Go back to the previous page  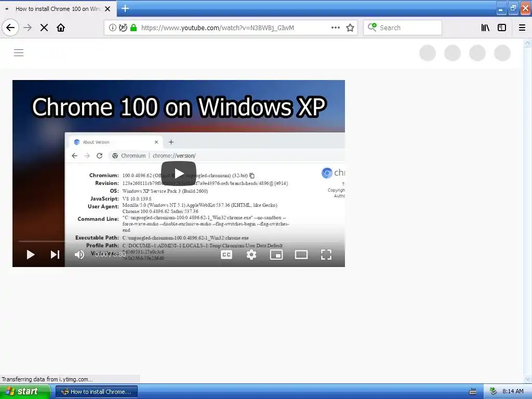pos(10,28)
